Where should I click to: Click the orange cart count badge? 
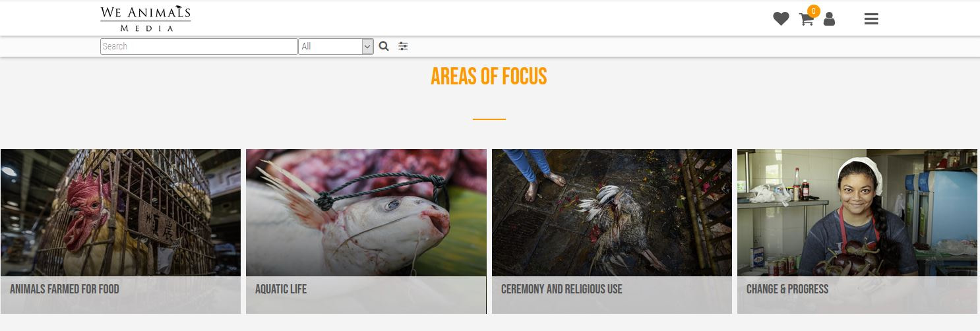[814, 11]
